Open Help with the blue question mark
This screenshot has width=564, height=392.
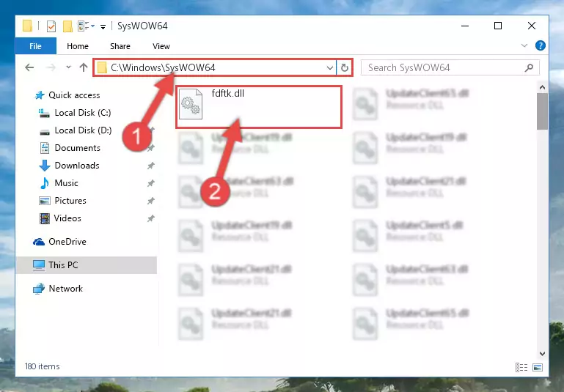click(540, 45)
